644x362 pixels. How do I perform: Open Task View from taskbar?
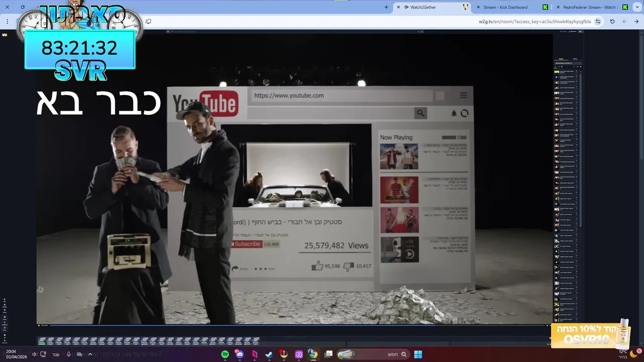click(x=329, y=354)
